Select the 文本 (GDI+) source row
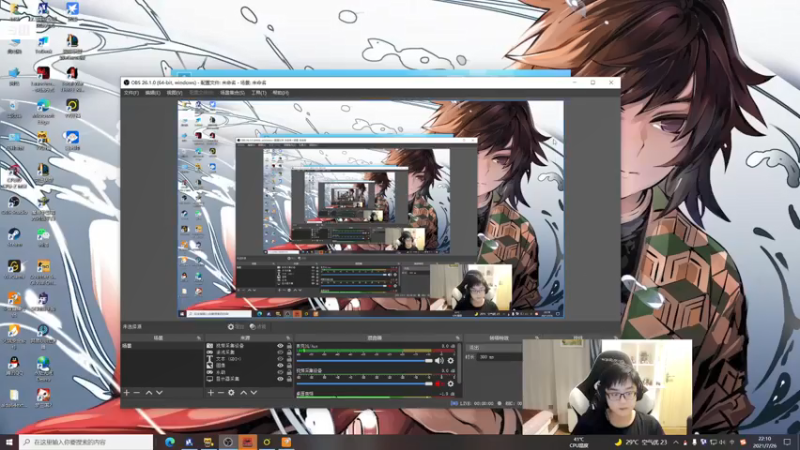The width and height of the screenshot is (800, 450). pyautogui.click(x=248, y=359)
